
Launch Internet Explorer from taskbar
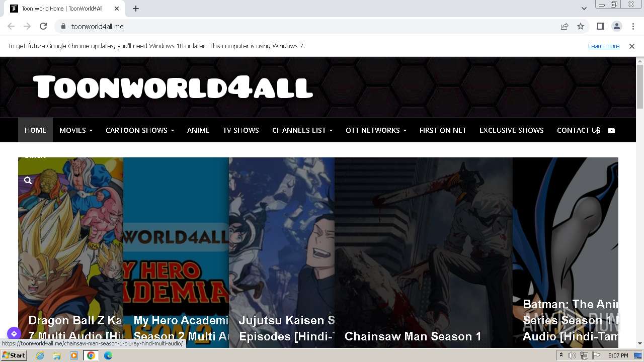[x=40, y=355]
